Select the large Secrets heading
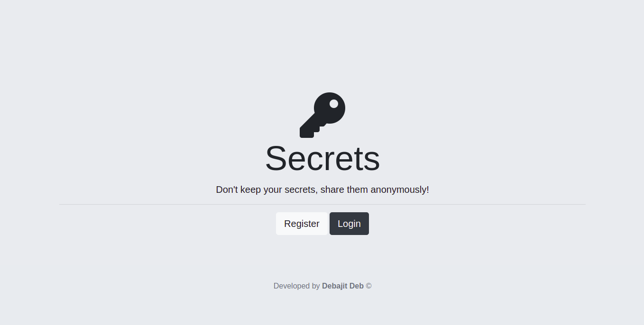Image resolution: width=644 pixels, height=325 pixels. pos(322,158)
